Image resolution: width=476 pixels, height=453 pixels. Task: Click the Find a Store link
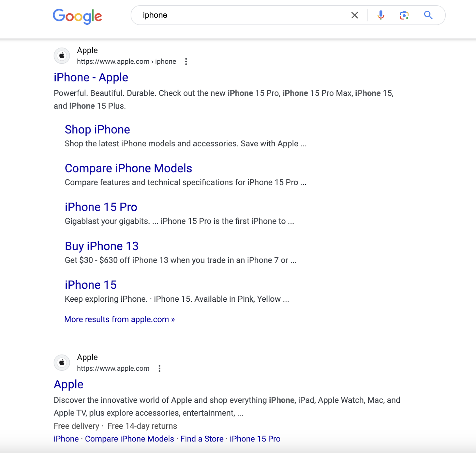click(x=201, y=439)
